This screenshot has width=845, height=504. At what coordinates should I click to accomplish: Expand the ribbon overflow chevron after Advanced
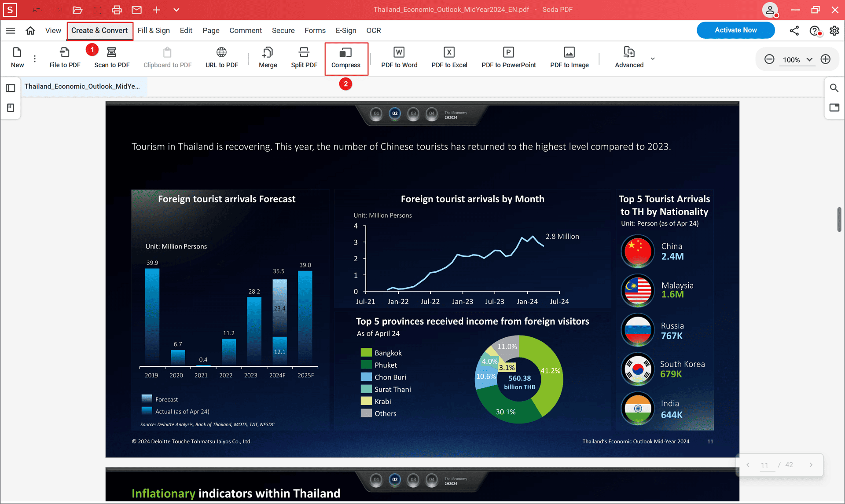[653, 58]
